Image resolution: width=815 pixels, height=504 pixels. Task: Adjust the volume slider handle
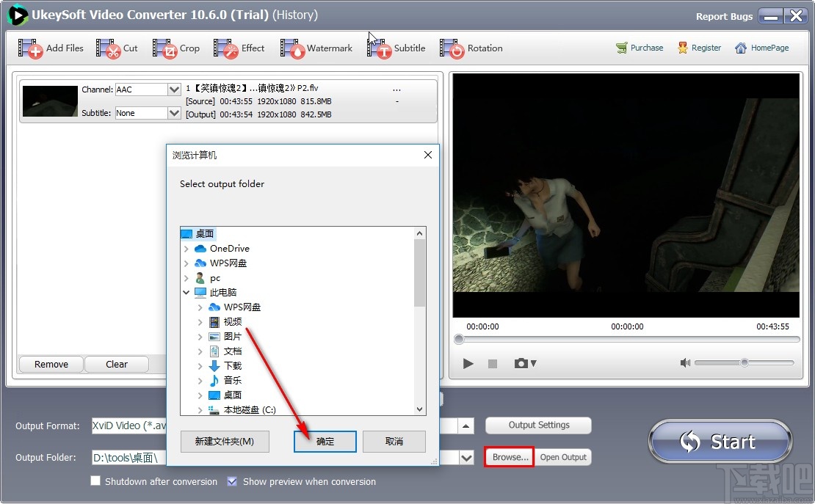click(745, 362)
